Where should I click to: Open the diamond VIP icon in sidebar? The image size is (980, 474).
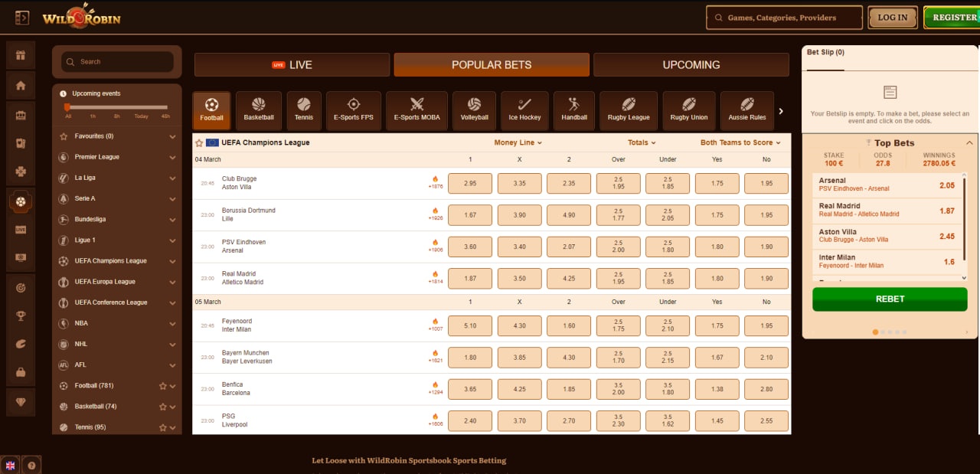[x=21, y=402]
